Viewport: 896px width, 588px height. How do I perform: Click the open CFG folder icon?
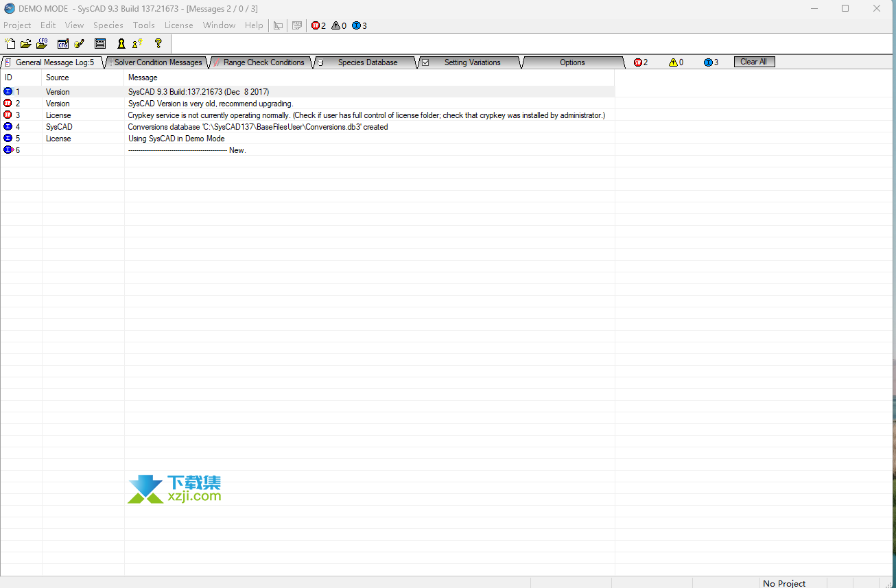(x=42, y=43)
